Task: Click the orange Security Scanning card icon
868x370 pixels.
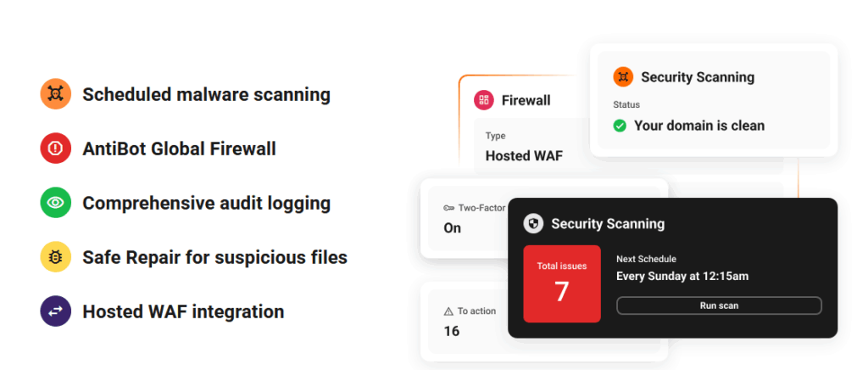Action: tap(623, 76)
